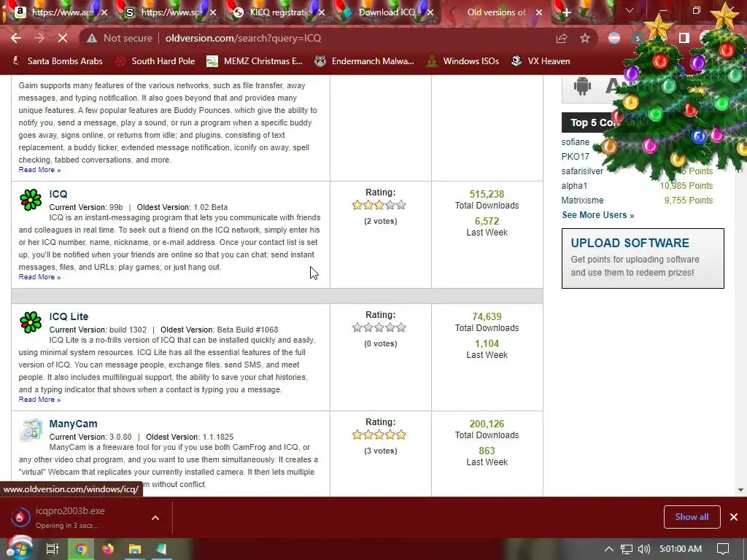Click contributor alpha1
This screenshot has width=747, height=560.
coord(574,186)
